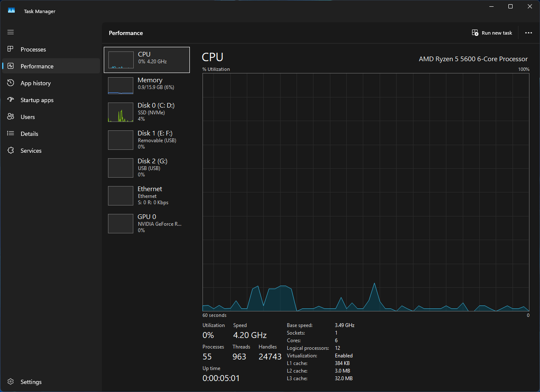Click the Task Manager app icon
This screenshot has height=392, width=540.
tap(11, 11)
